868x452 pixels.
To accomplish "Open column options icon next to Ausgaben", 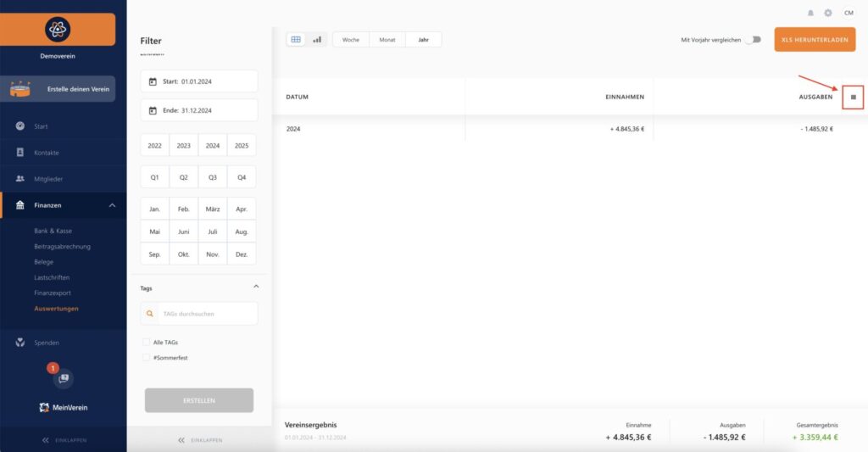I will click(x=853, y=97).
